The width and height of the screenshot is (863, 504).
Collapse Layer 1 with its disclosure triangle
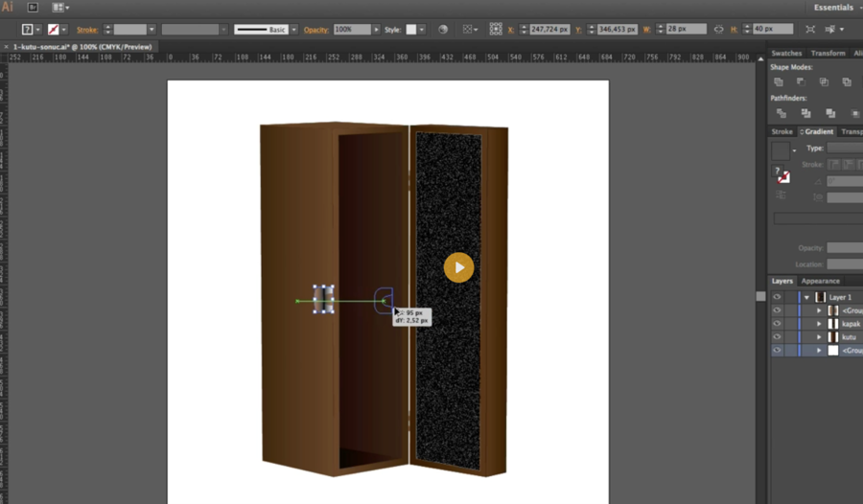pos(806,297)
